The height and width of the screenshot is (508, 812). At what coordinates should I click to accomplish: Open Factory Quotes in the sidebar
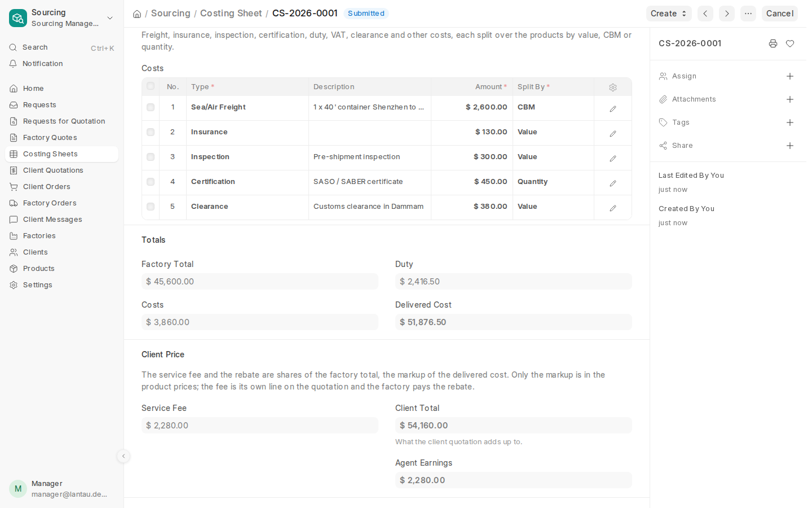point(62,138)
